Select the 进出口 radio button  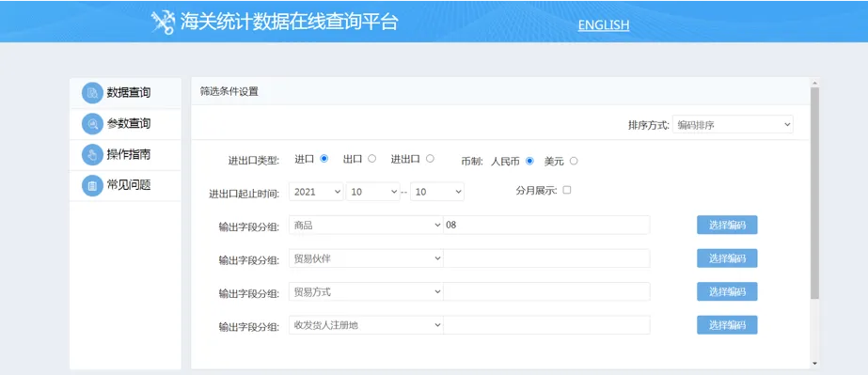tap(430, 159)
